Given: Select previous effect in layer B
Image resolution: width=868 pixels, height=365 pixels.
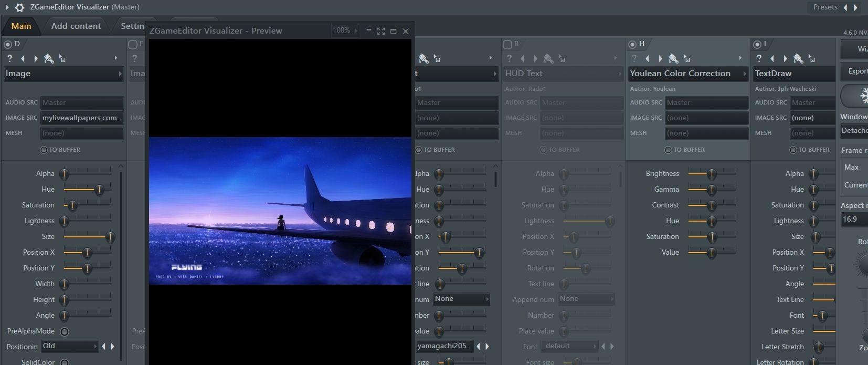Looking at the screenshot, I should click(x=522, y=58).
